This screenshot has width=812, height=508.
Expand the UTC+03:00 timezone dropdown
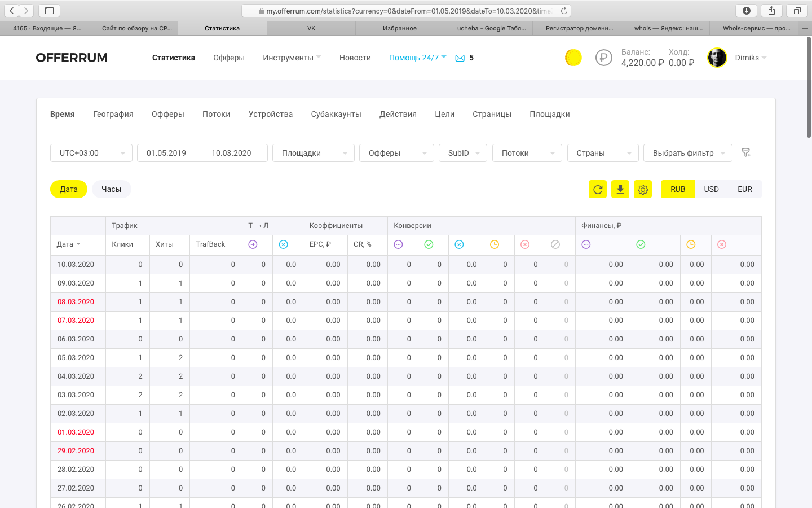91,153
